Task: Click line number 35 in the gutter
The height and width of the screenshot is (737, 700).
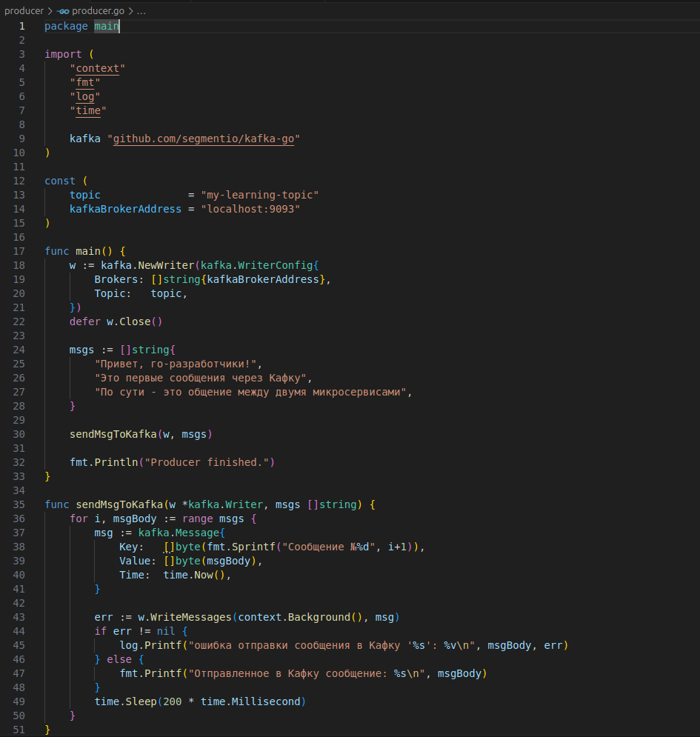Action: click(x=19, y=504)
